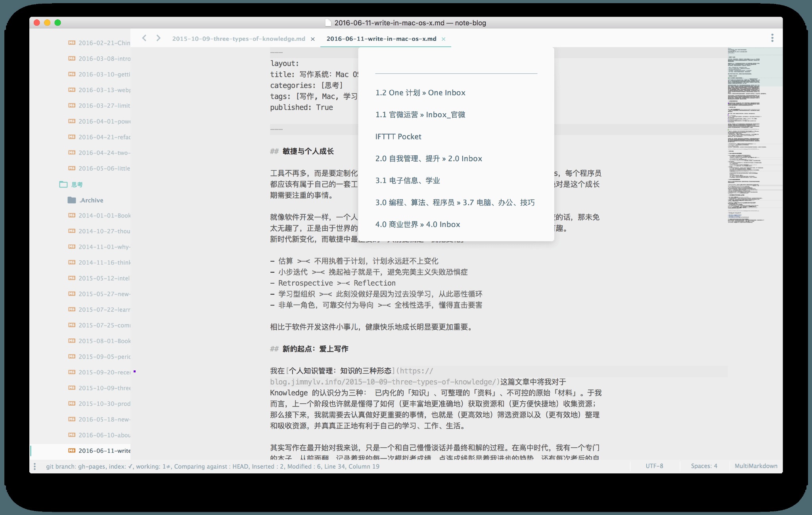Click the back navigation arrow icon
This screenshot has height=515, width=812.
click(x=144, y=38)
